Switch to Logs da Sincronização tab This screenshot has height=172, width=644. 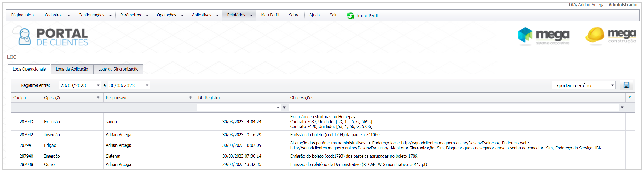[x=118, y=69]
